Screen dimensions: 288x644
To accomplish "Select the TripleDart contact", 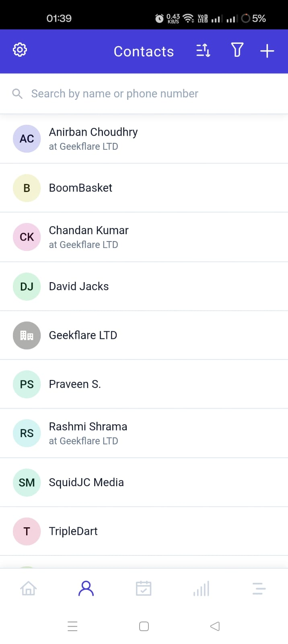I will pyautogui.click(x=144, y=531).
